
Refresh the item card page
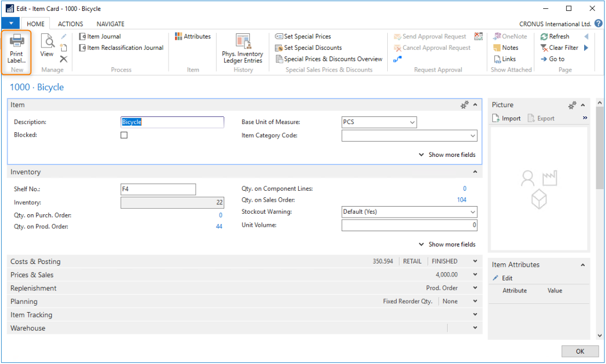click(555, 36)
